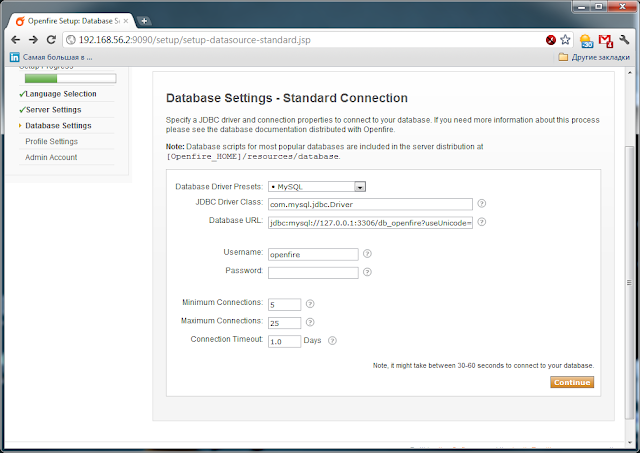Bookmark this page with the star icon

pyautogui.click(x=565, y=40)
